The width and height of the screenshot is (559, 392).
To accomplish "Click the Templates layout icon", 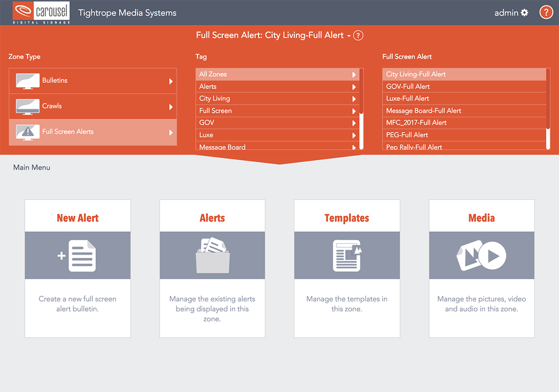I will click(x=347, y=256).
